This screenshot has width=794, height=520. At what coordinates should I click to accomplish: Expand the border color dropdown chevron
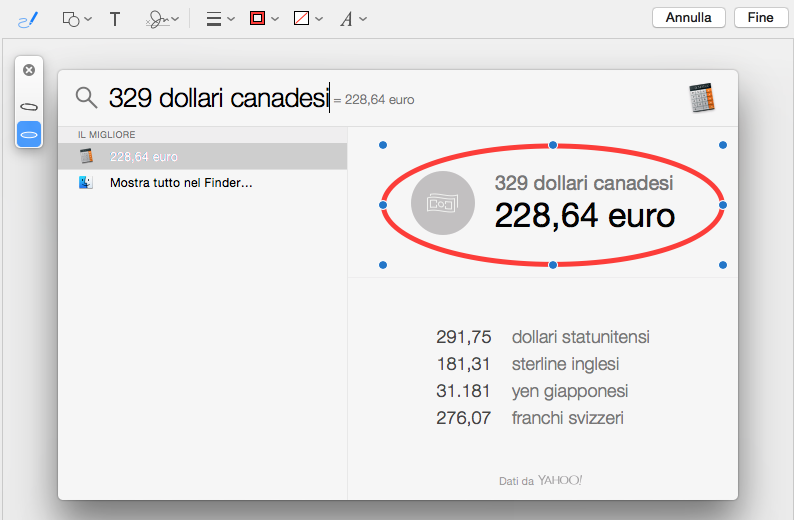275,19
